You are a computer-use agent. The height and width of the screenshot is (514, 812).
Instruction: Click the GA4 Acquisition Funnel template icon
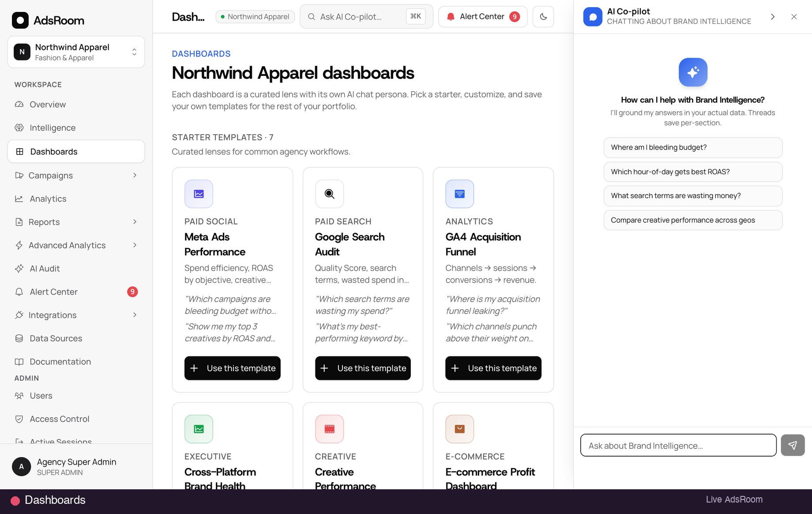pos(460,194)
